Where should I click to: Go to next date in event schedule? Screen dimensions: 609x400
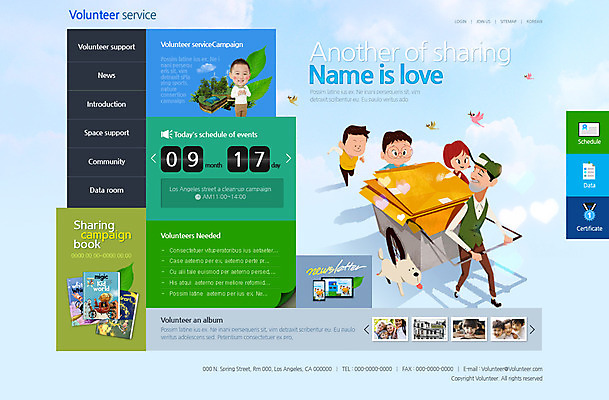click(289, 158)
